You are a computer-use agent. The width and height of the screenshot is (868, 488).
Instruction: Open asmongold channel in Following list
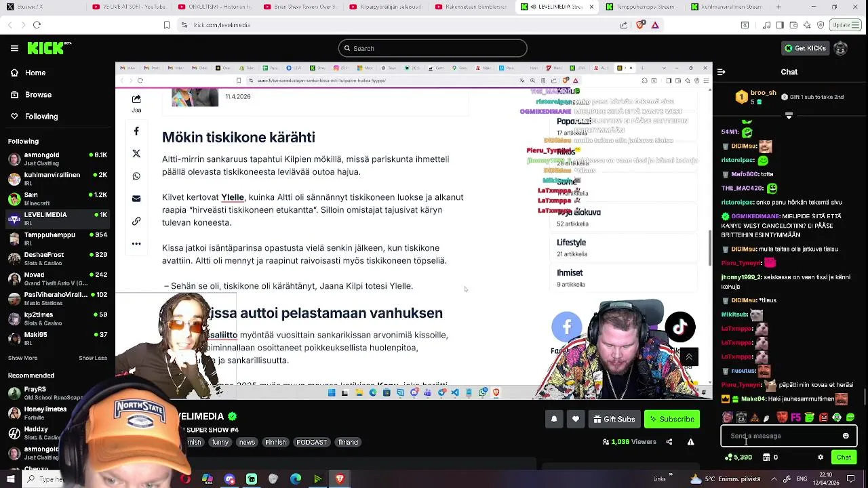pyautogui.click(x=58, y=159)
